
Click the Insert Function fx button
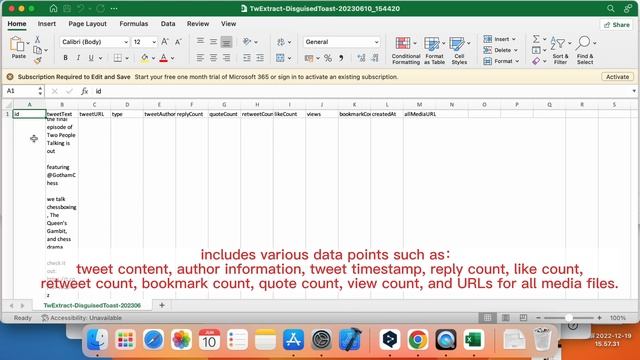(x=84, y=91)
